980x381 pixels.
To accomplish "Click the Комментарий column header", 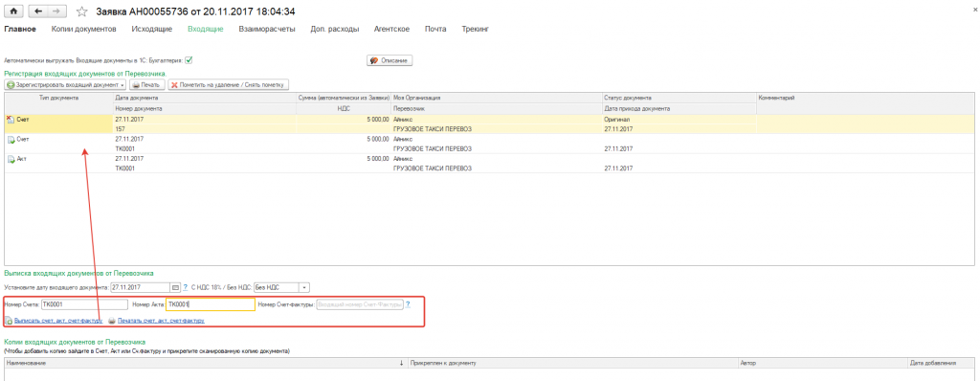I will pyautogui.click(x=865, y=99).
